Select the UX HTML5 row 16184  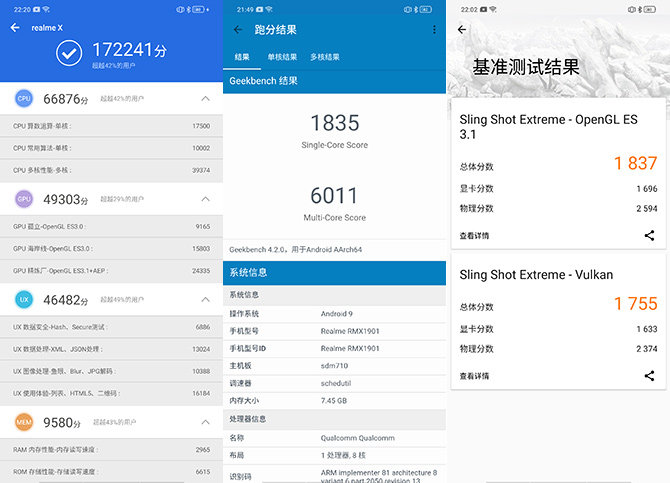click(x=111, y=393)
